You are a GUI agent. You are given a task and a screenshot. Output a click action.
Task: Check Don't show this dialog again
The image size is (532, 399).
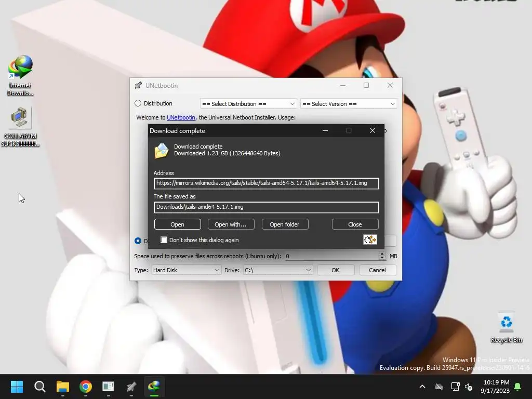(164, 240)
